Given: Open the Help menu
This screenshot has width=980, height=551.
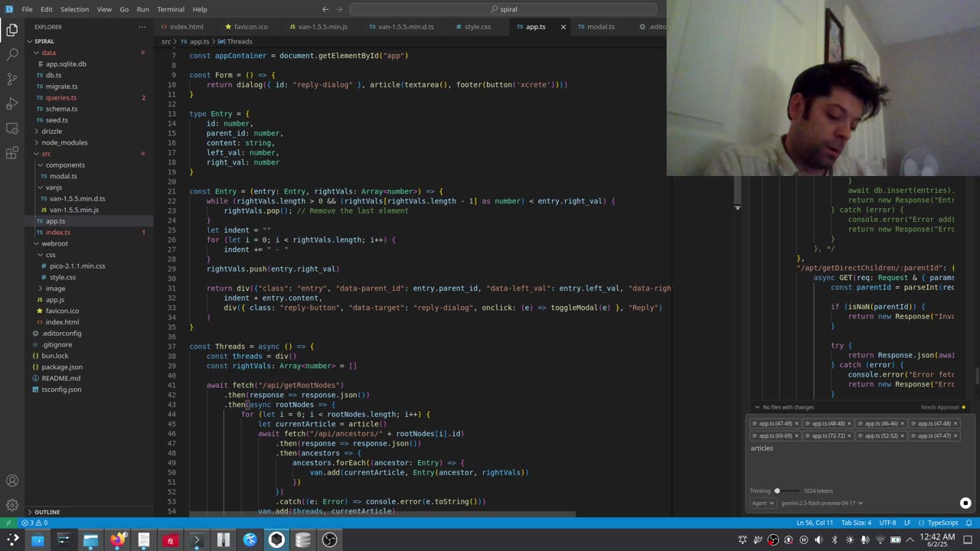Looking at the screenshot, I should pyautogui.click(x=200, y=9).
